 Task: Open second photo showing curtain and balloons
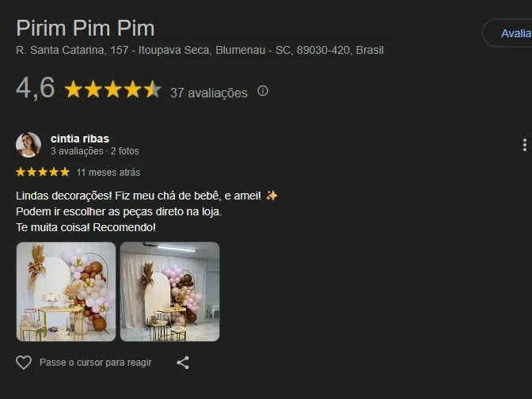point(169,291)
